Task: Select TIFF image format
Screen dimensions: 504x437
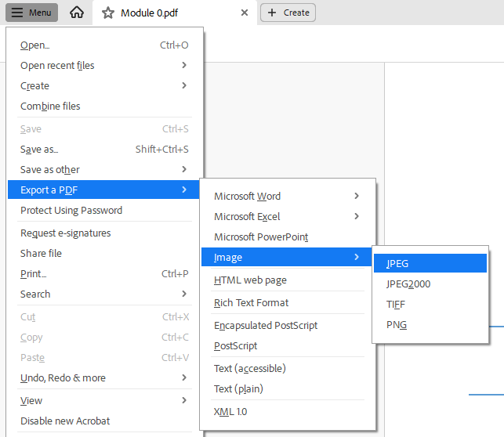Action: (430, 304)
